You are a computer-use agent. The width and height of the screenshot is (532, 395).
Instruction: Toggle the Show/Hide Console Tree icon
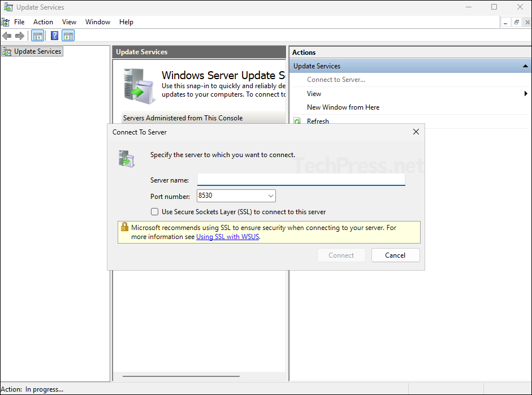click(37, 36)
